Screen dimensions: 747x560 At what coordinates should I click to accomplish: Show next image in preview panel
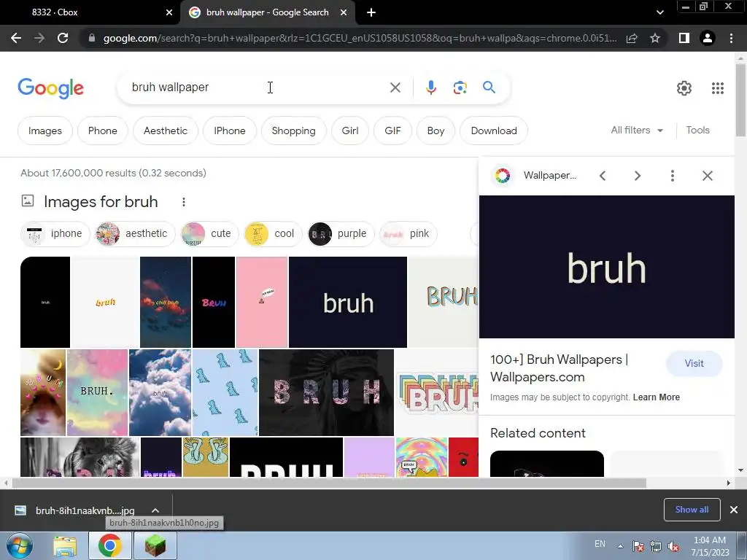tap(638, 176)
